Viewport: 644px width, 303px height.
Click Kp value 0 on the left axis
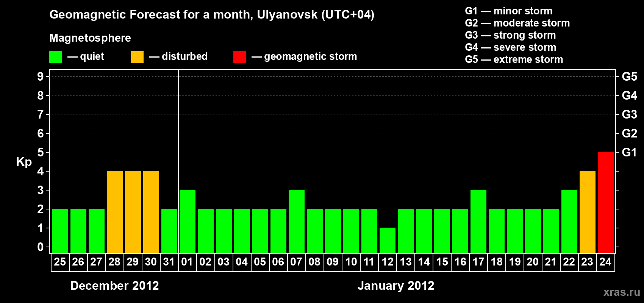tap(41, 247)
